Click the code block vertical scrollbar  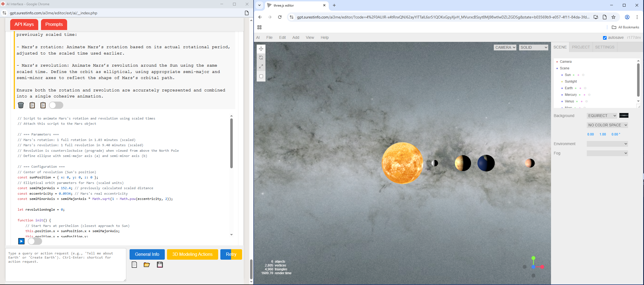click(x=231, y=143)
